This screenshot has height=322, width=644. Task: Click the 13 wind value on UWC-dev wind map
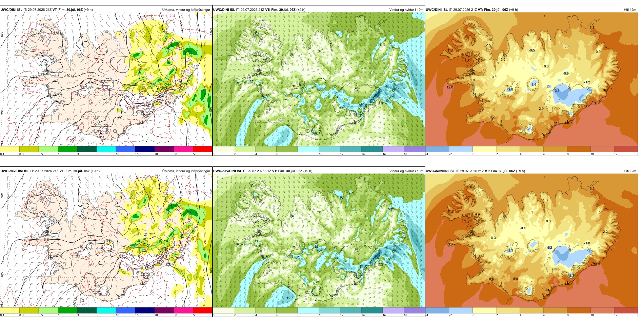390,209
